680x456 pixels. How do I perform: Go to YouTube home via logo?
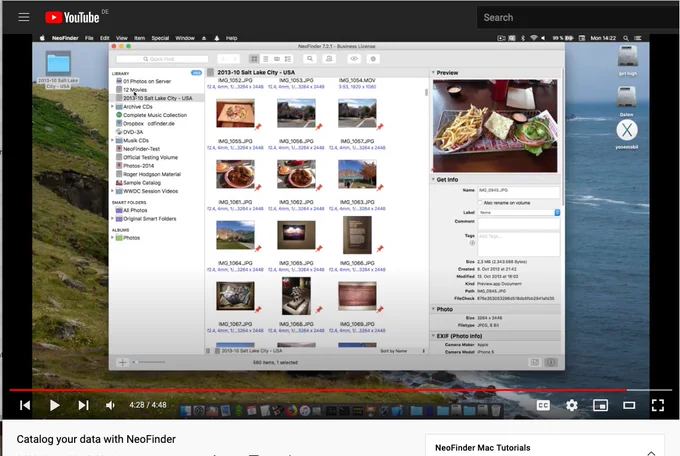pos(72,17)
